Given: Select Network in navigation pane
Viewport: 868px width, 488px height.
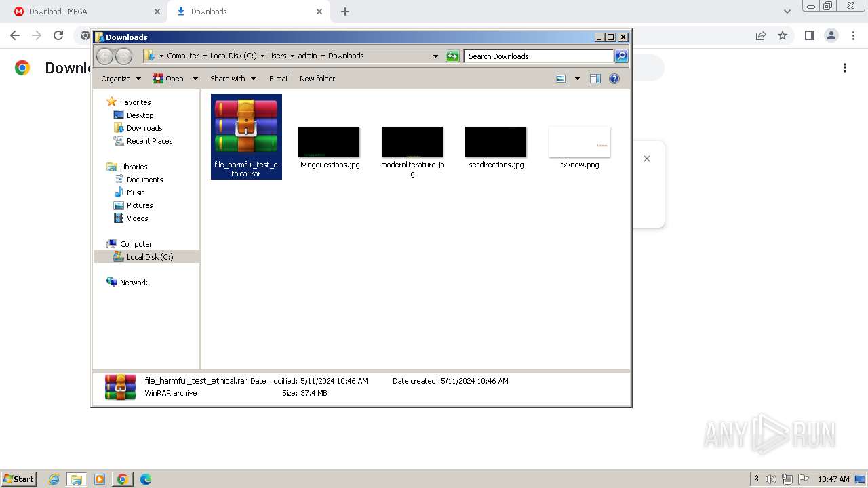Looking at the screenshot, I should [134, 283].
